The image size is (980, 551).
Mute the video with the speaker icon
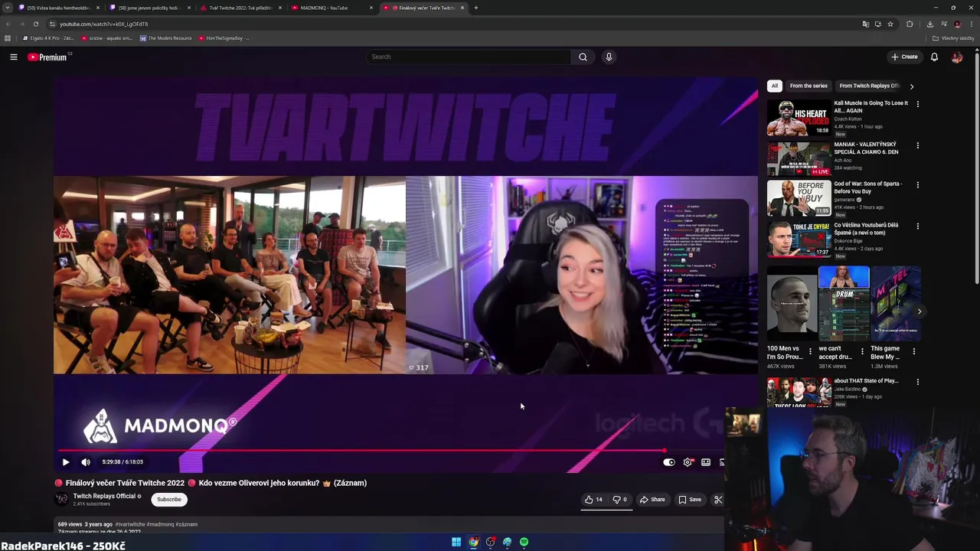(86, 462)
